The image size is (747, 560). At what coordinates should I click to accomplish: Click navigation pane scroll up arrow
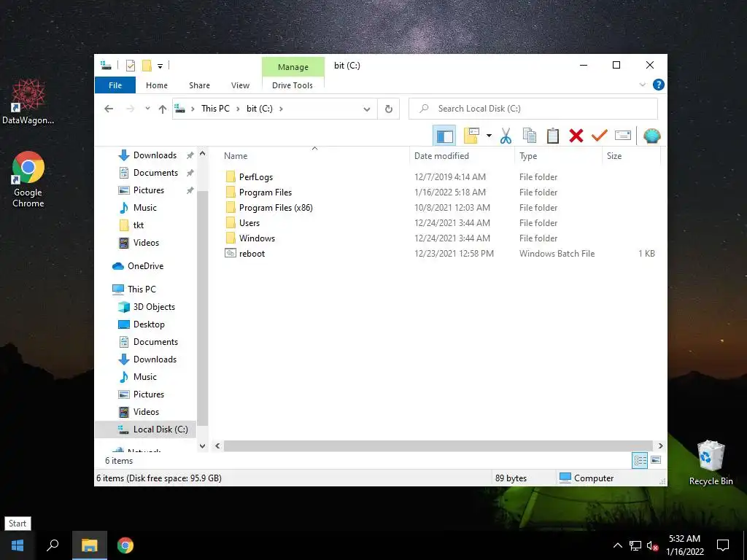click(203, 154)
